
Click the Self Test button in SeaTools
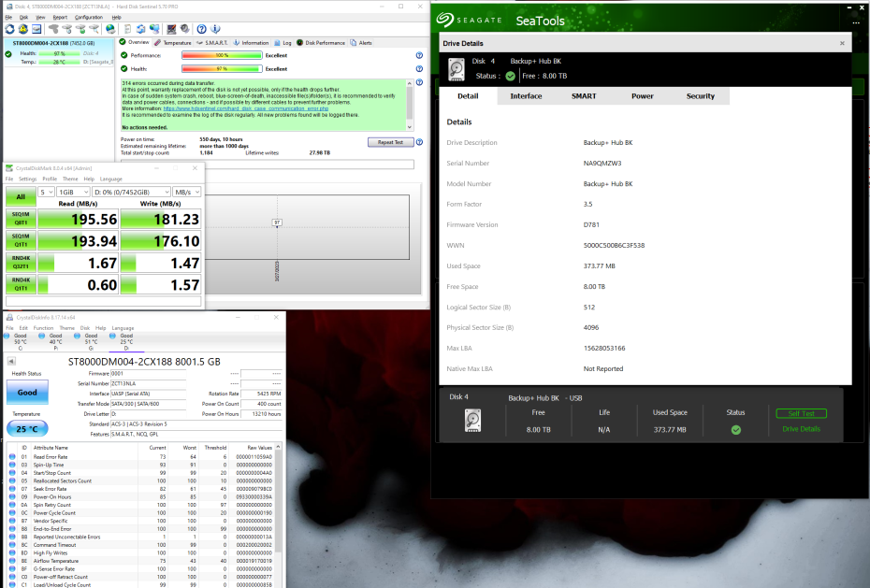(x=801, y=413)
